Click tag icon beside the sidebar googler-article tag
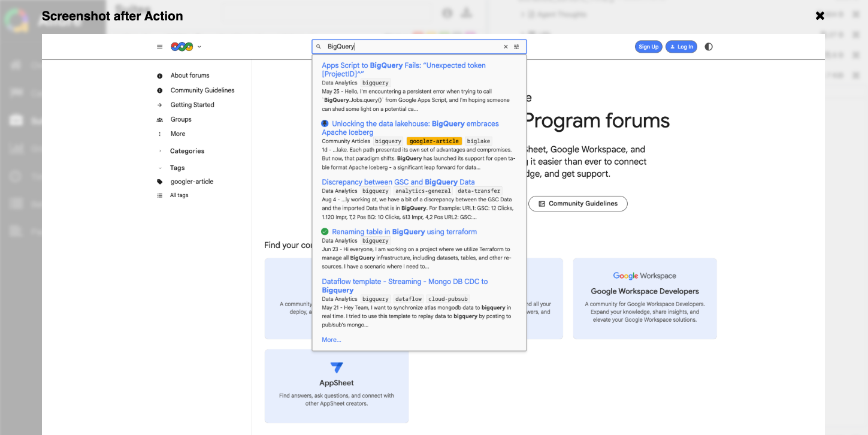 tap(159, 182)
